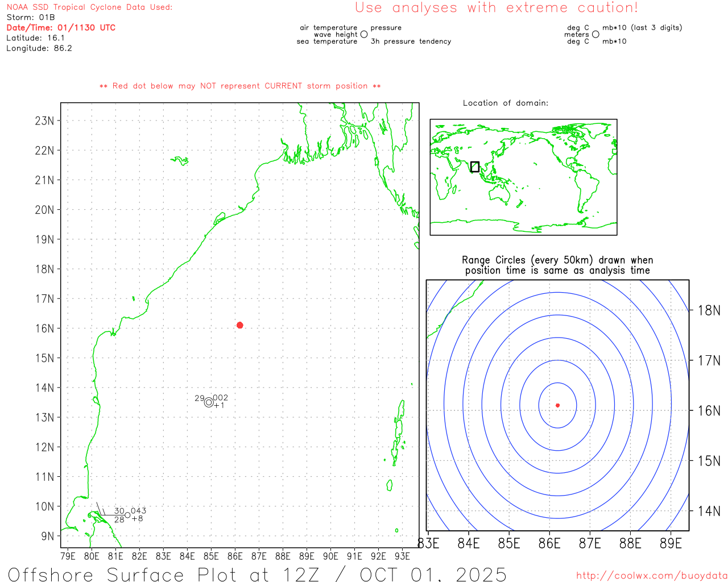Screen dimensions: 728x582
Task: Click the "002" pressure value by buoy
Action: pos(221,398)
